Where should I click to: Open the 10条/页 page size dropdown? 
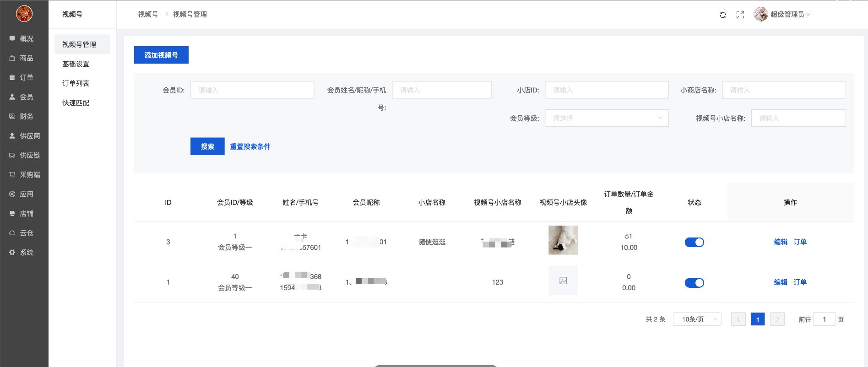coord(697,319)
